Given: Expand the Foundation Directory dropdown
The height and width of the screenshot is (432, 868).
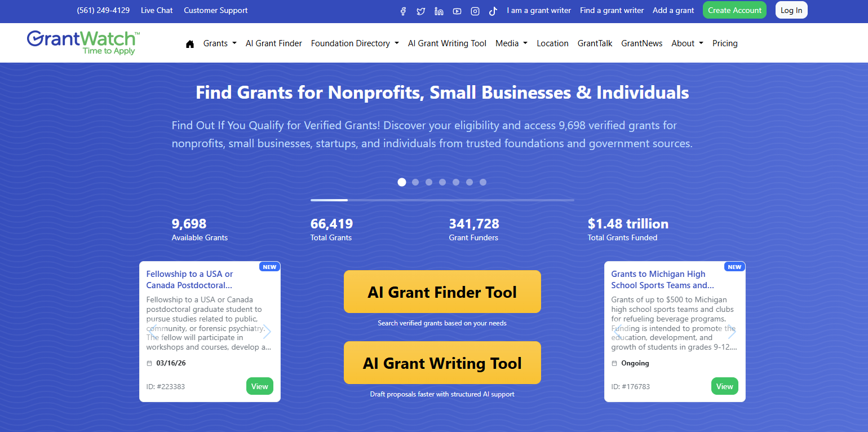Looking at the screenshot, I should 355,43.
